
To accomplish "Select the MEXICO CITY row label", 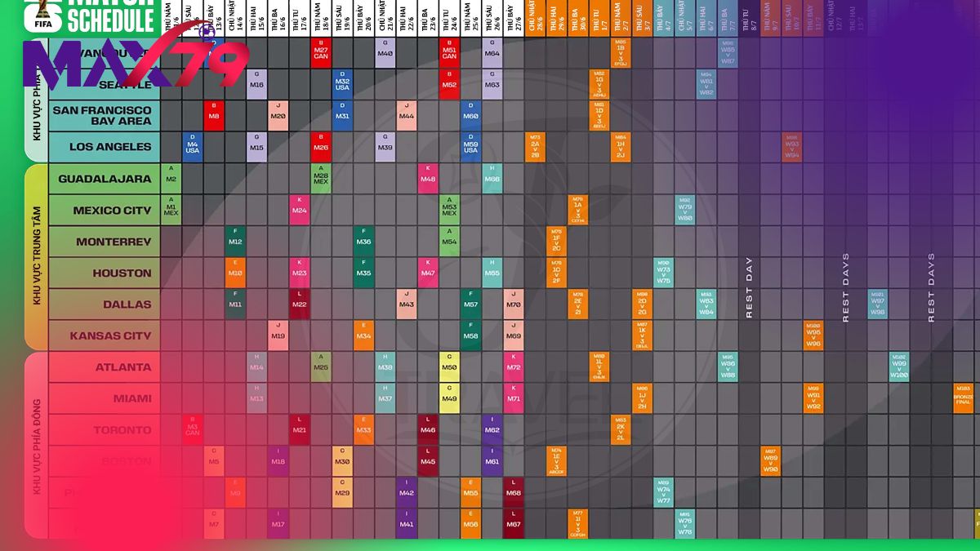I will (x=105, y=211).
